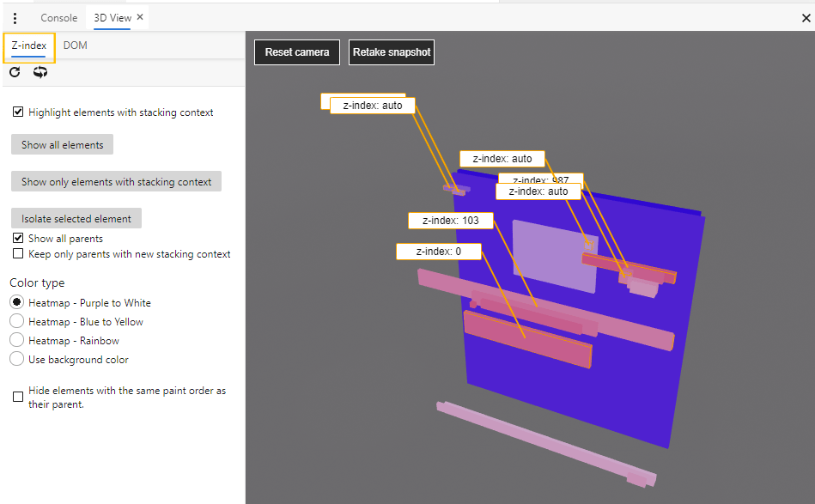Image resolution: width=815 pixels, height=504 pixels.
Task: Uncheck Show all parents
Action: click(x=18, y=238)
